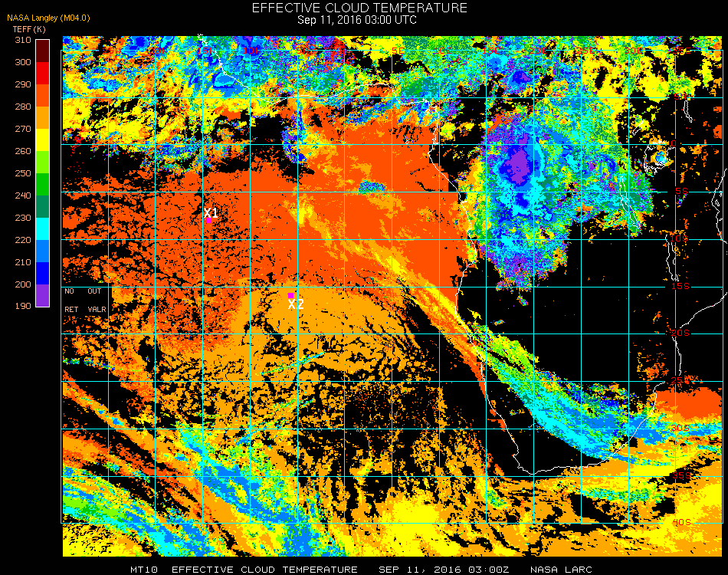Image resolution: width=728 pixels, height=575 pixels.
Task: Click the '290' legend value
Action: [23, 84]
